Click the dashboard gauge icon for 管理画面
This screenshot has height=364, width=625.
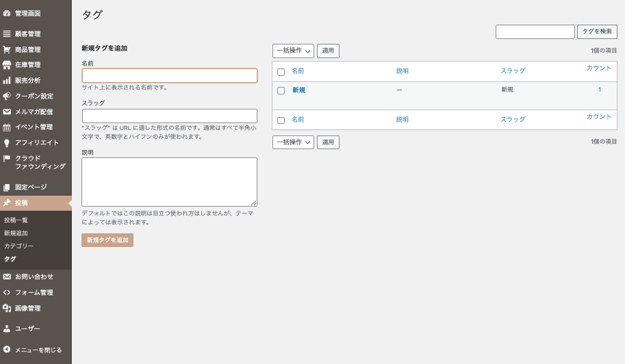pos(7,13)
